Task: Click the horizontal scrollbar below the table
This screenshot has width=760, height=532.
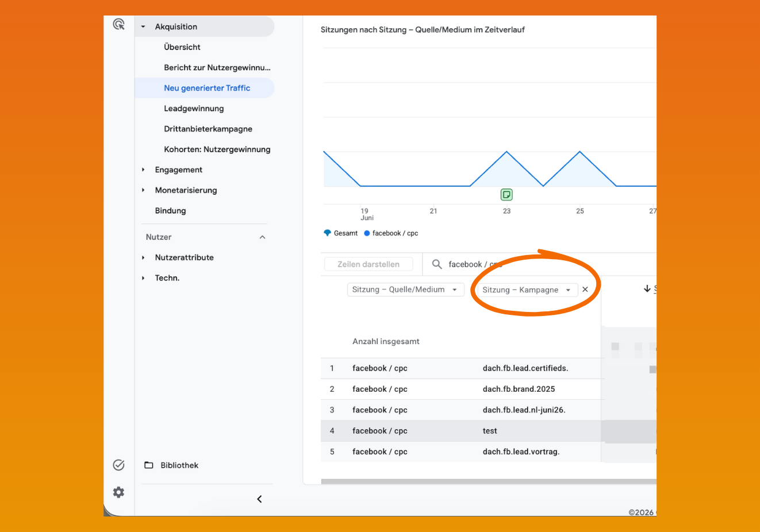Action: [x=489, y=481]
